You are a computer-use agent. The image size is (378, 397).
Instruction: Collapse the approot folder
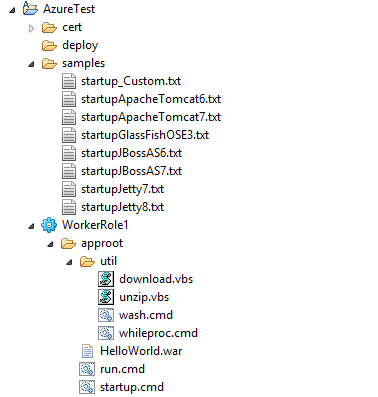click(x=50, y=244)
